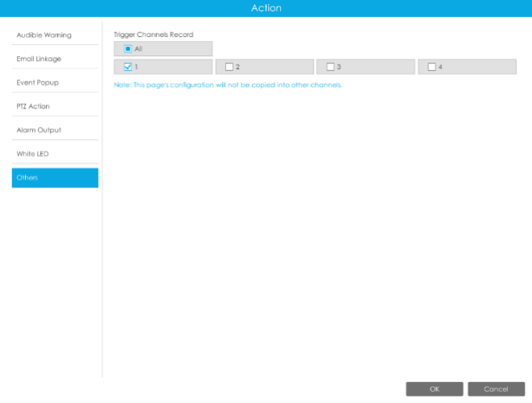Click the Action dialog title bar

(266, 8)
